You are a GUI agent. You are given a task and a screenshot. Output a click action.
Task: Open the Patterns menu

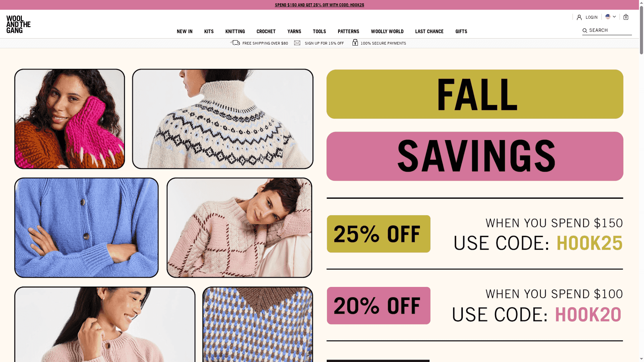pyautogui.click(x=348, y=32)
